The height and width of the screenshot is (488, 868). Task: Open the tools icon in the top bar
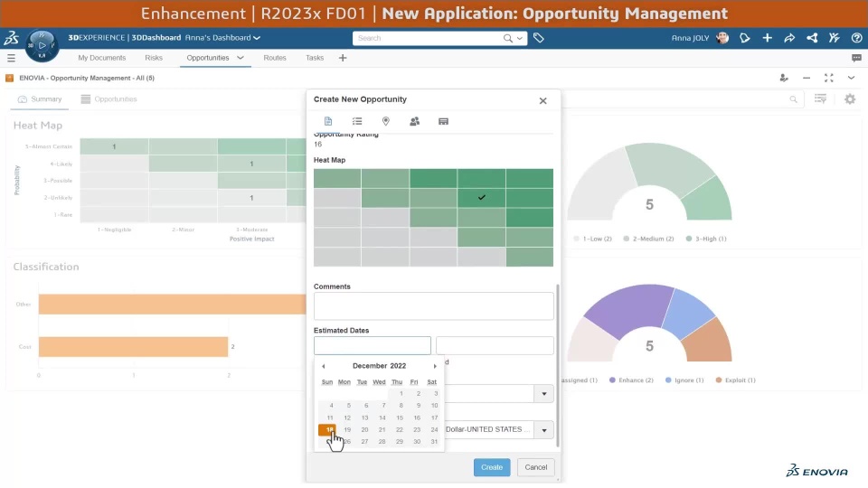(835, 38)
